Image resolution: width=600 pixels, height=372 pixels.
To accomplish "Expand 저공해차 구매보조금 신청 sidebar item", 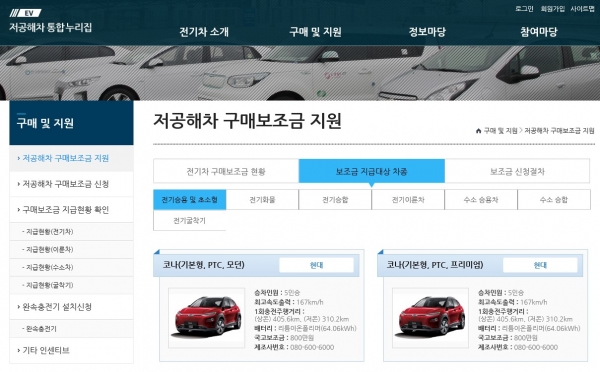I will pyautogui.click(x=71, y=184).
